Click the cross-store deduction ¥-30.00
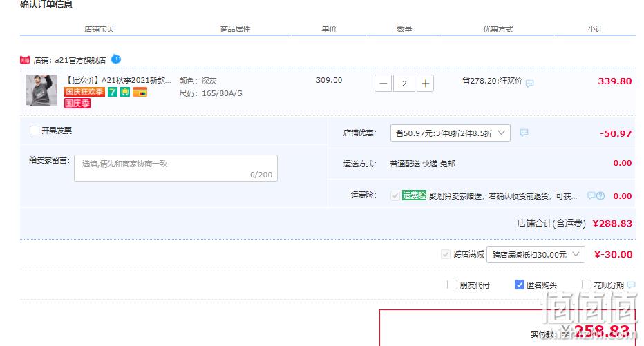This screenshot has width=644, height=346. 613,254
